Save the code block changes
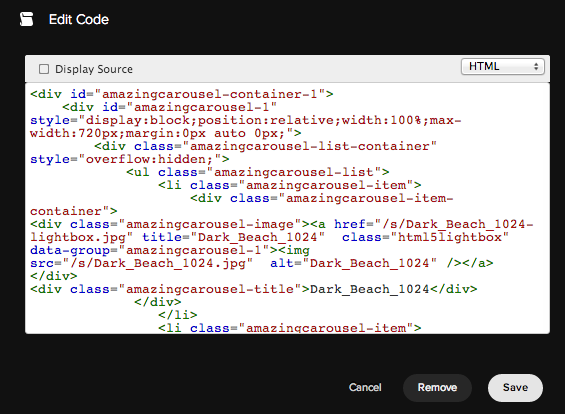The image size is (565, 414). (x=515, y=387)
